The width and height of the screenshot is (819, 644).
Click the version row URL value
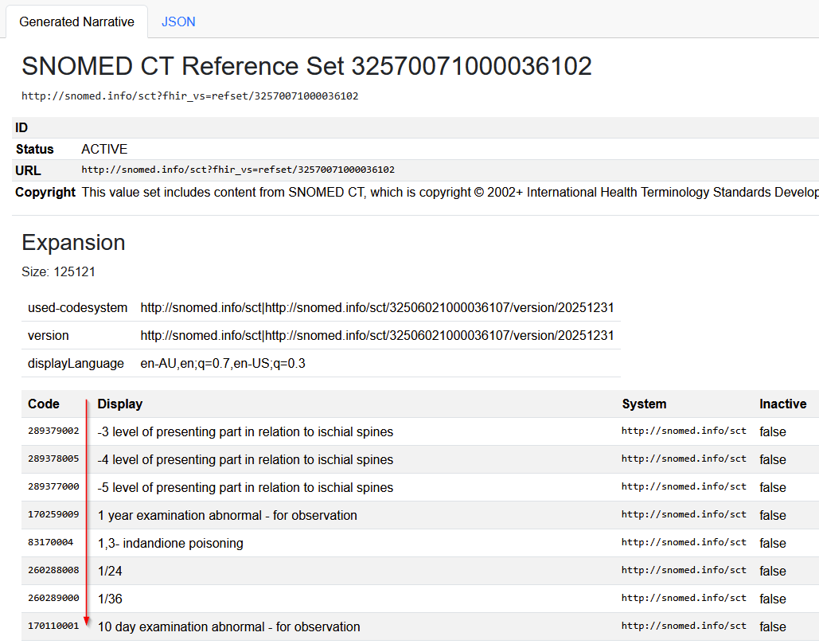[377, 335]
